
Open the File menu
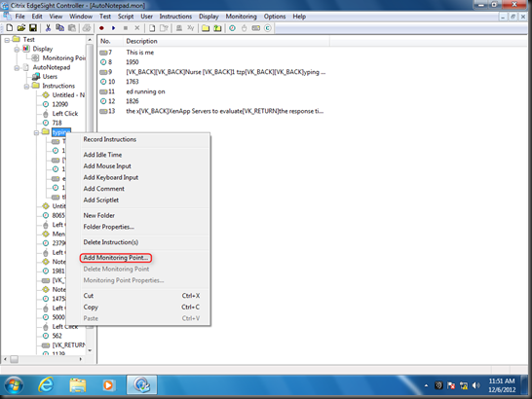pyautogui.click(x=20, y=17)
